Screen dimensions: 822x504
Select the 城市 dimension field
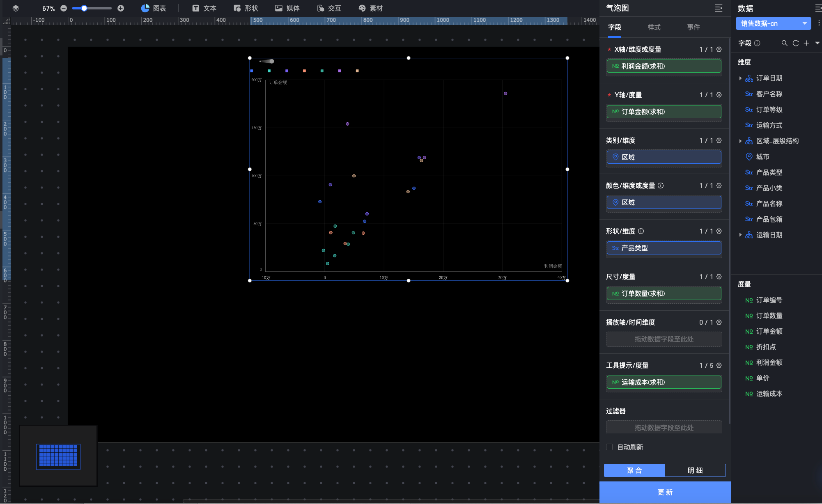762,157
